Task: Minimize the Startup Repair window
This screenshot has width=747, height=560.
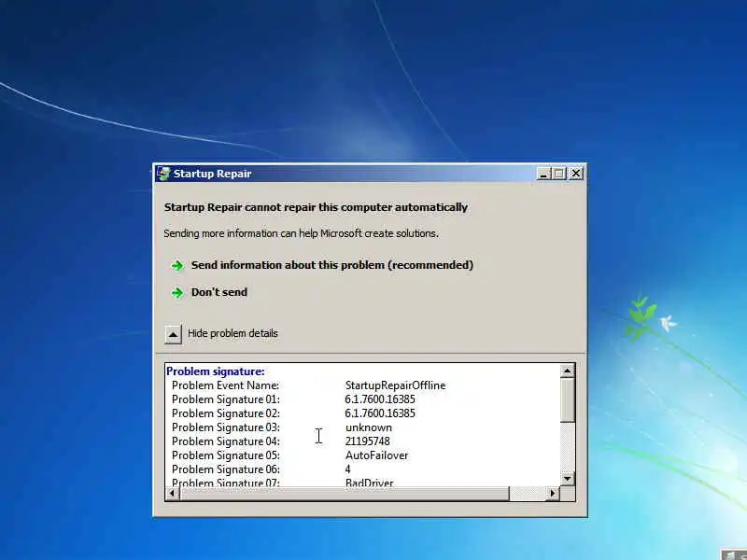Action: (543, 174)
